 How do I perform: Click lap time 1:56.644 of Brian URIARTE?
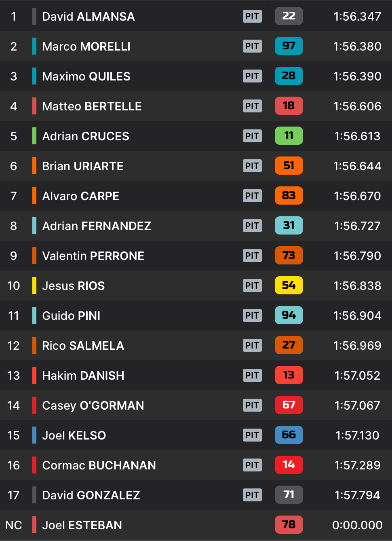coord(357,166)
